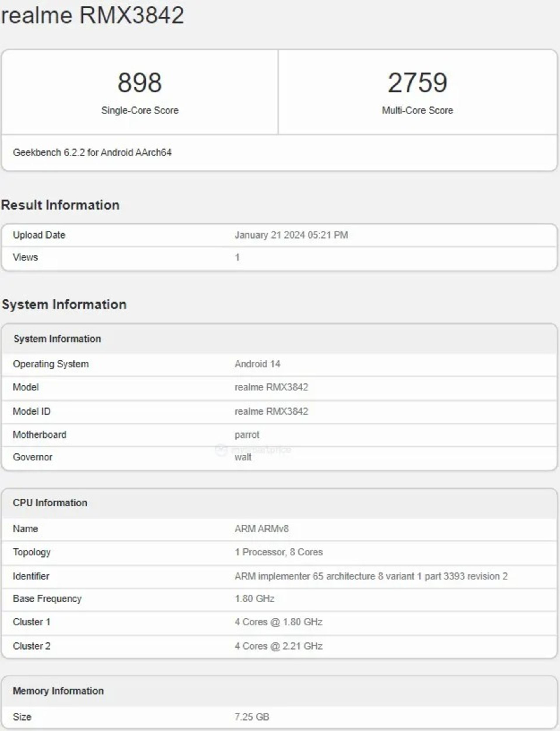Click the Single-Core Score label

tap(140, 110)
